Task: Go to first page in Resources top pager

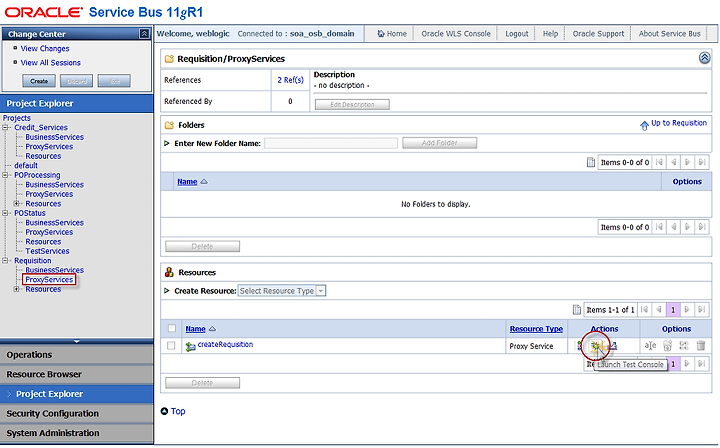Action: [644, 309]
